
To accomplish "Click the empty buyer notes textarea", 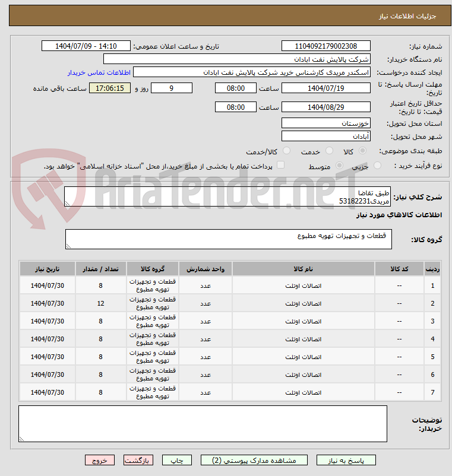I will 203,424.
